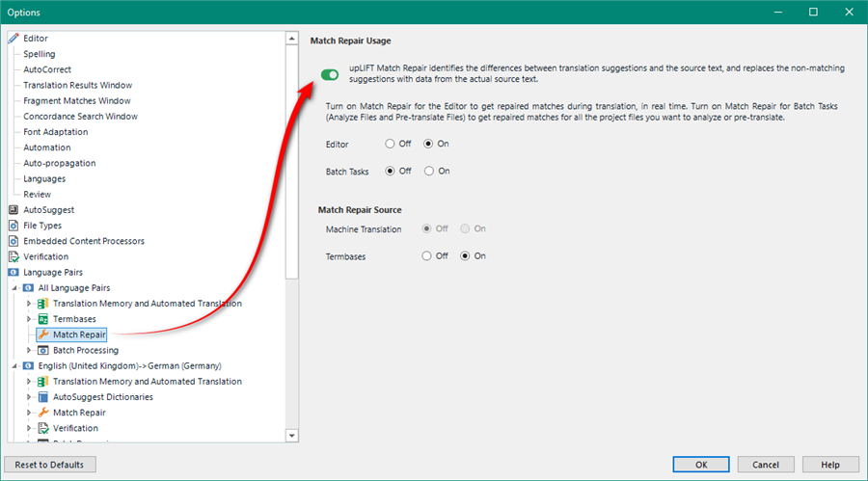The width and height of the screenshot is (868, 481).
Task: Click the Help button
Action: [x=830, y=465]
